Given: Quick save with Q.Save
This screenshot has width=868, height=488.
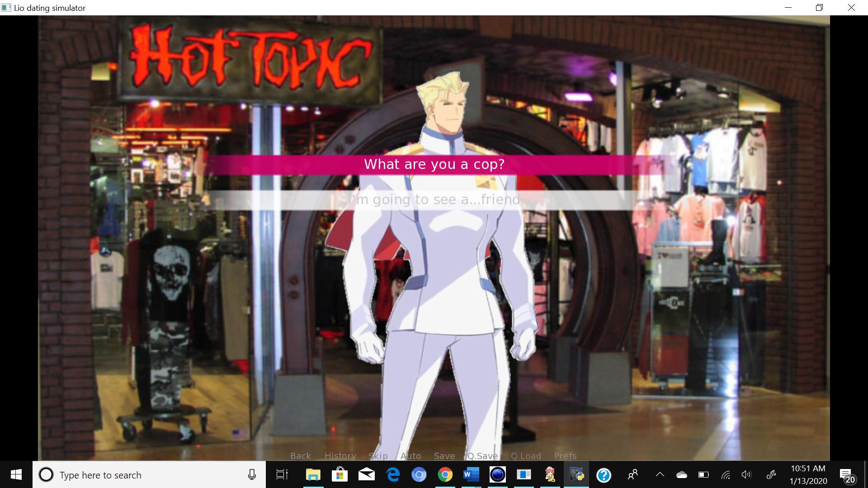Looking at the screenshot, I should pyautogui.click(x=482, y=456).
